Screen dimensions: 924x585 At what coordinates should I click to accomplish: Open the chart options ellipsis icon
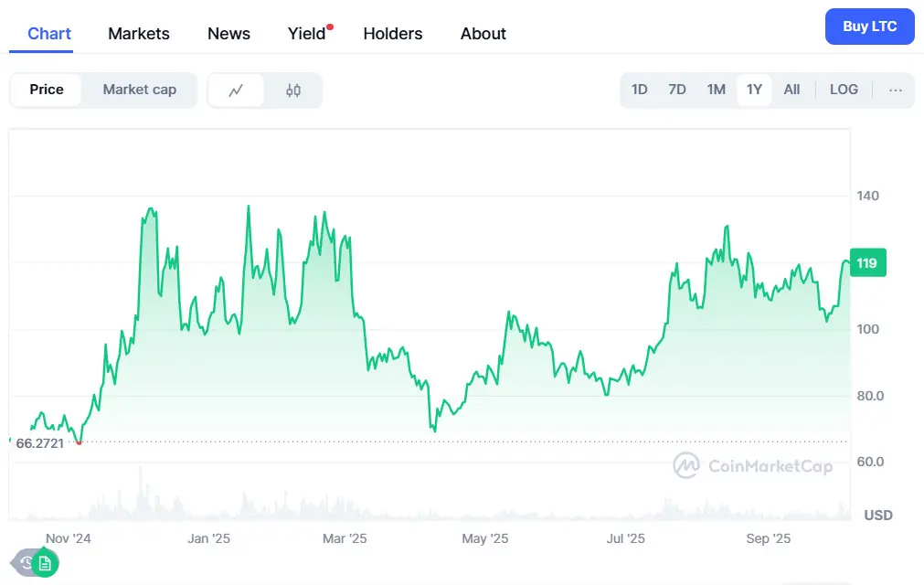click(895, 90)
